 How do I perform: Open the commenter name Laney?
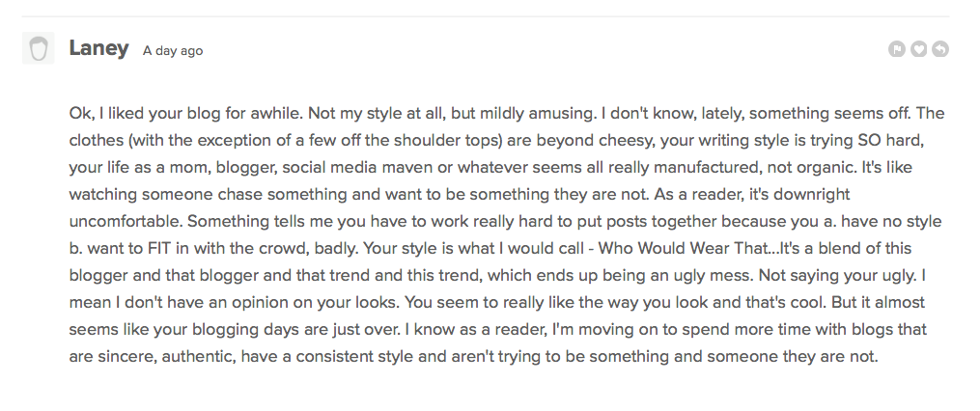[98, 48]
